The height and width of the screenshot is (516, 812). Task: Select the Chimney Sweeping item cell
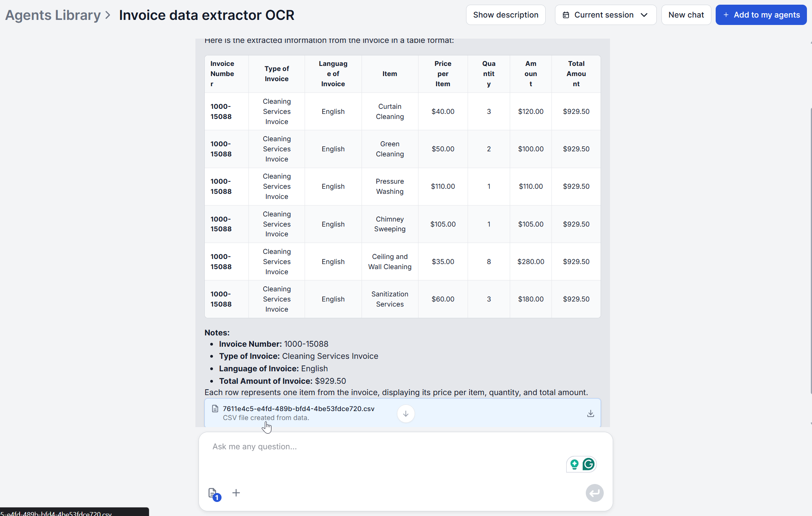click(x=390, y=224)
